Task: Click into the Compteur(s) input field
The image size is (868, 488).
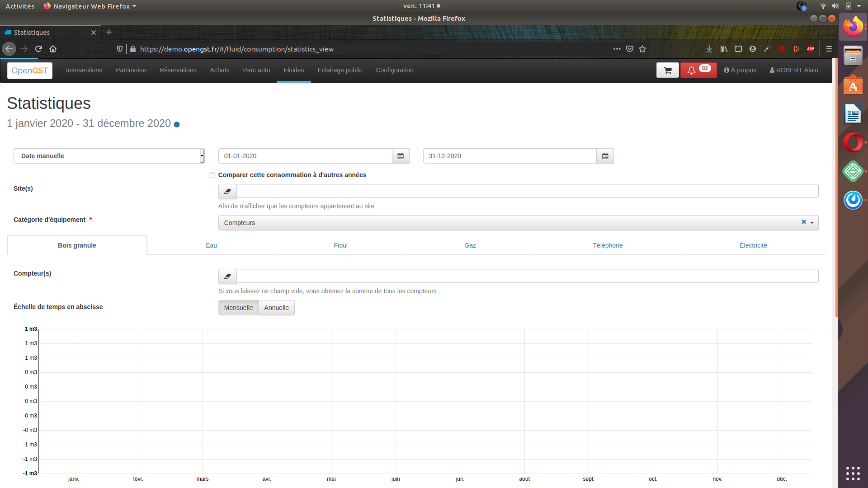Action: click(x=527, y=276)
